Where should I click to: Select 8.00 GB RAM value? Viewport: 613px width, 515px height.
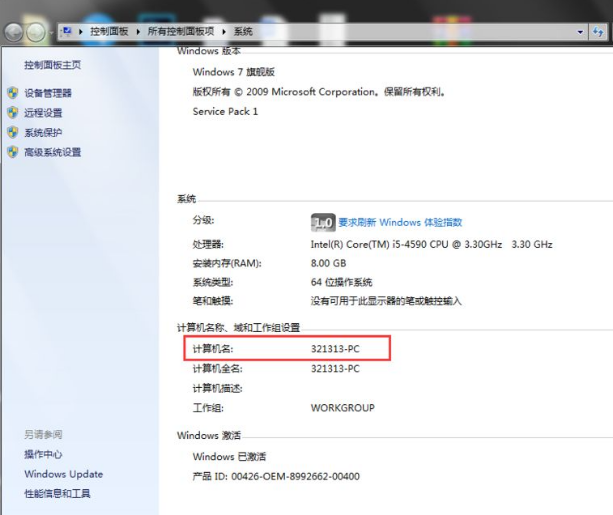click(328, 263)
